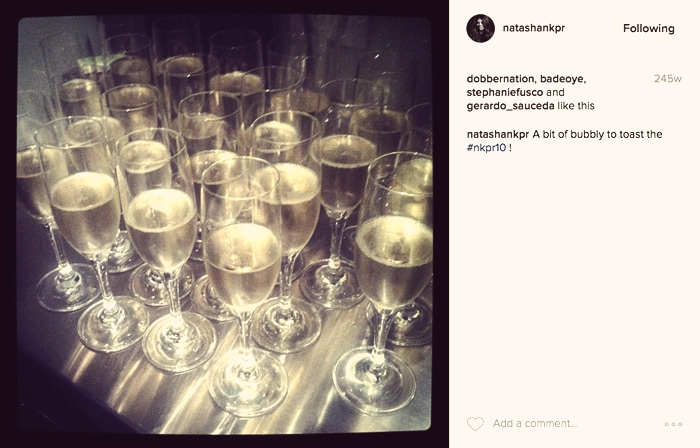Image resolution: width=700 pixels, height=448 pixels.
Task: Click the heart like icon
Action: [475, 423]
